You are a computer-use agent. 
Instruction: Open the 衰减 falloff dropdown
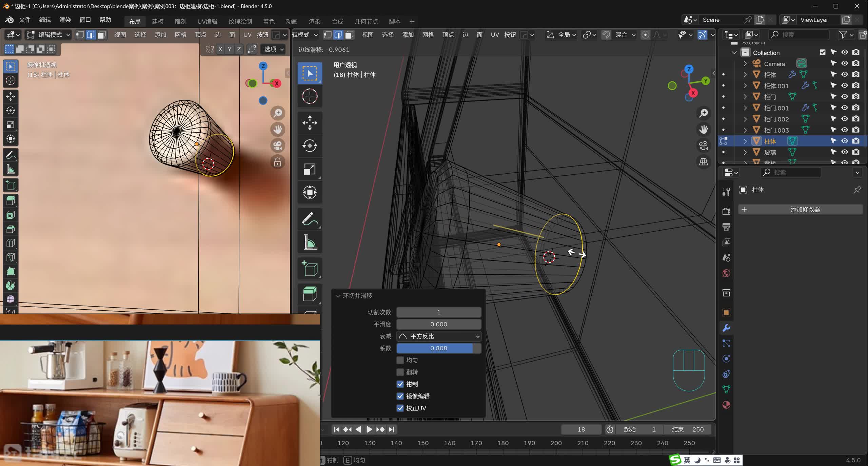pyautogui.click(x=439, y=336)
